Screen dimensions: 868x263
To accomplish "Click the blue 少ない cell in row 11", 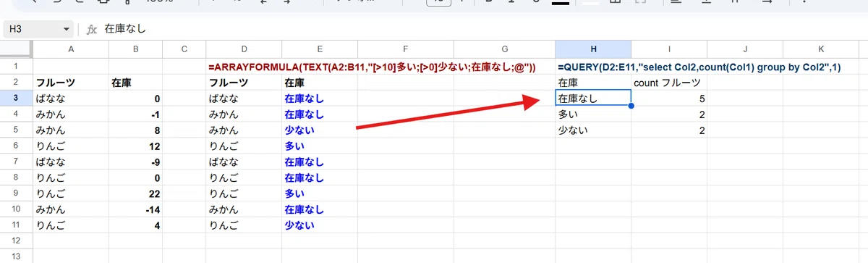I will [320, 225].
